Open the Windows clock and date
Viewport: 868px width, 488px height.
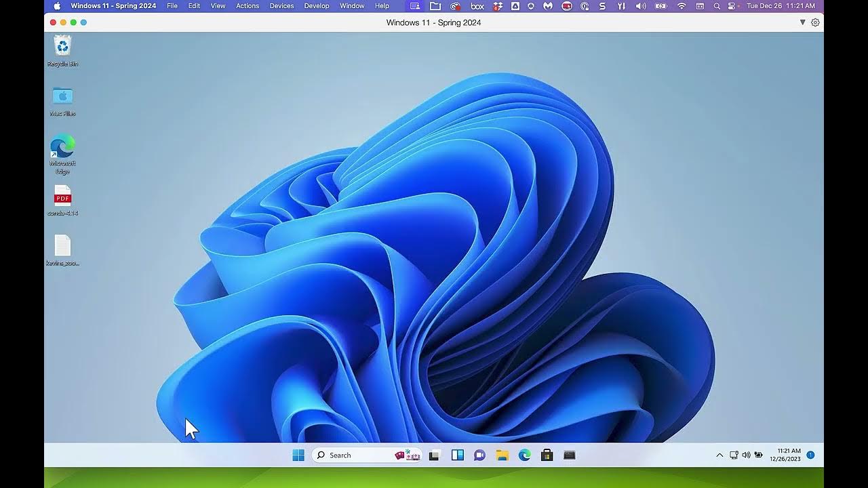point(785,455)
